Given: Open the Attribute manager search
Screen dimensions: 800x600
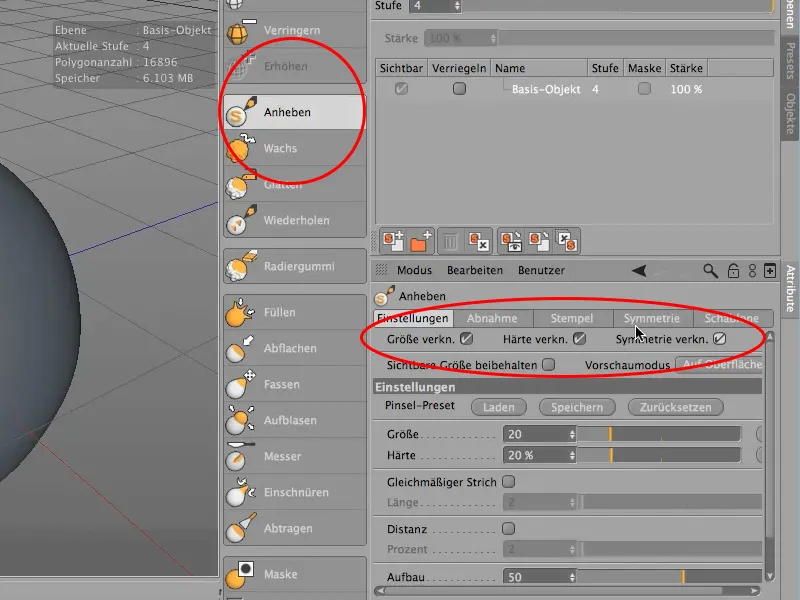Looking at the screenshot, I should 710,270.
